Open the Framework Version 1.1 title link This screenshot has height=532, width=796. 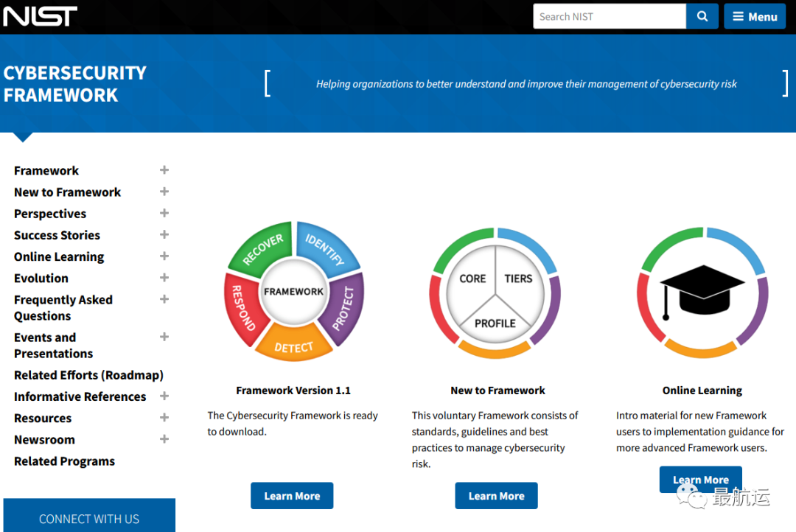click(293, 391)
